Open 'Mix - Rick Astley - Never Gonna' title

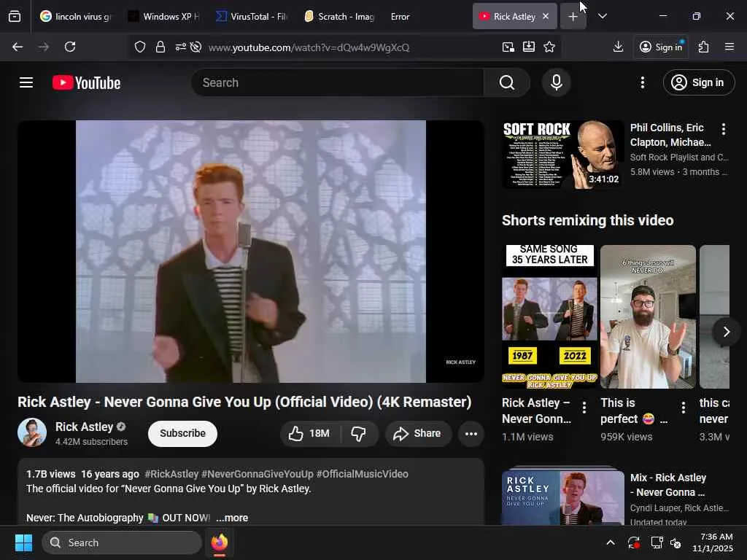(668, 485)
